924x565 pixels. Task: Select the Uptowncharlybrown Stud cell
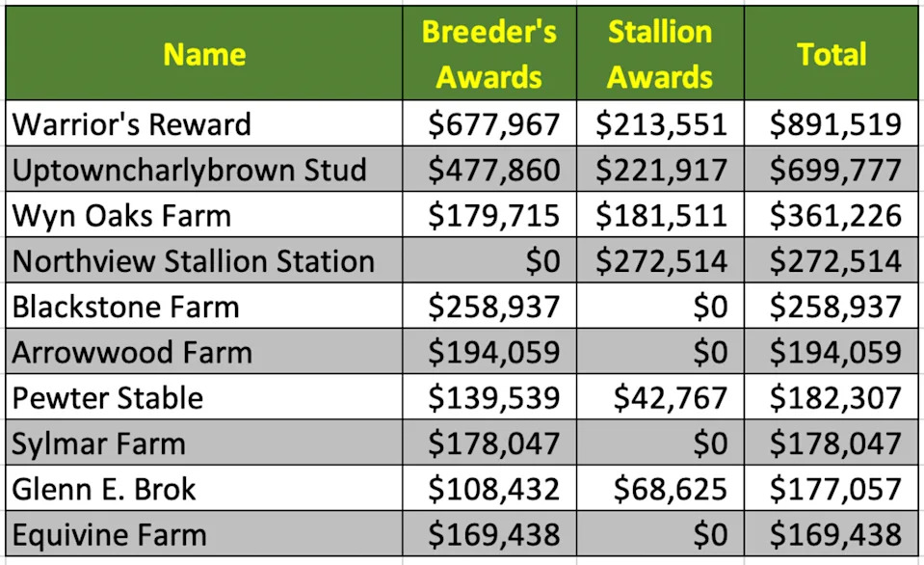[x=204, y=170]
